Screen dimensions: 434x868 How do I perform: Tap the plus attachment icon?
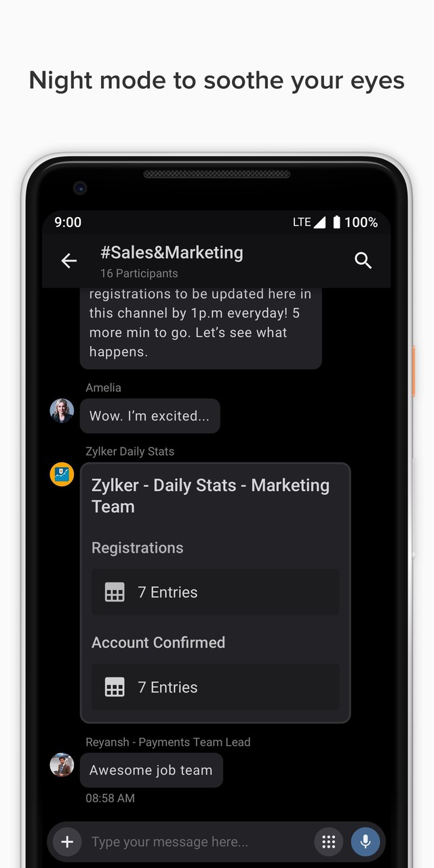67,842
